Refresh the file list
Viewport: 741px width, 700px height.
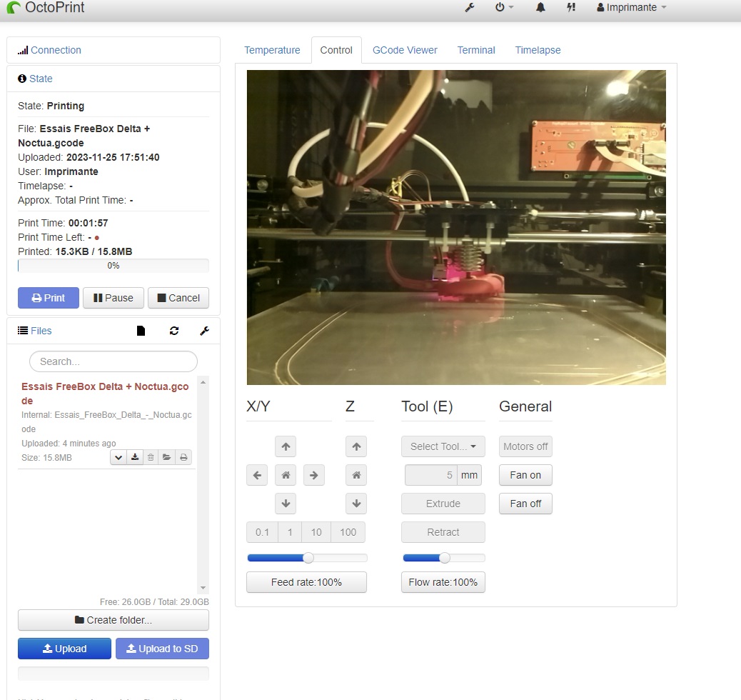coord(174,331)
